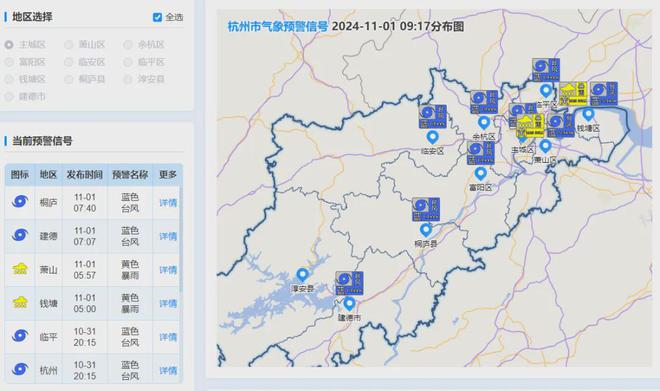Toggle the 全选 select-all checkbox

pyautogui.click(x=157, y=17)
